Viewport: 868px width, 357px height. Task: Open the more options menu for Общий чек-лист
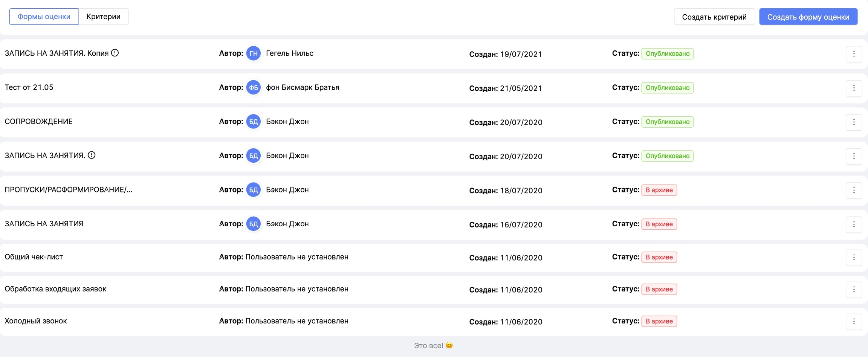[x=854, y=258]
